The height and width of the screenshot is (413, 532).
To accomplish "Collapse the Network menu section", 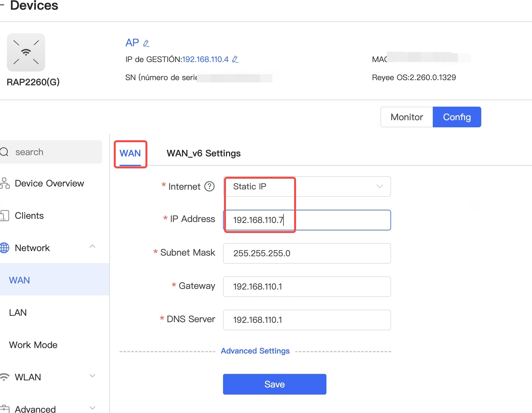I will click(92, 247).
